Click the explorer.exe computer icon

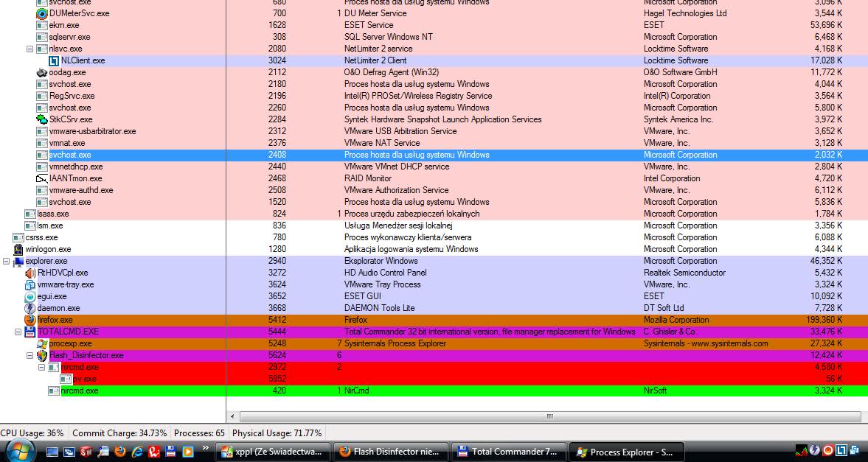18,261
